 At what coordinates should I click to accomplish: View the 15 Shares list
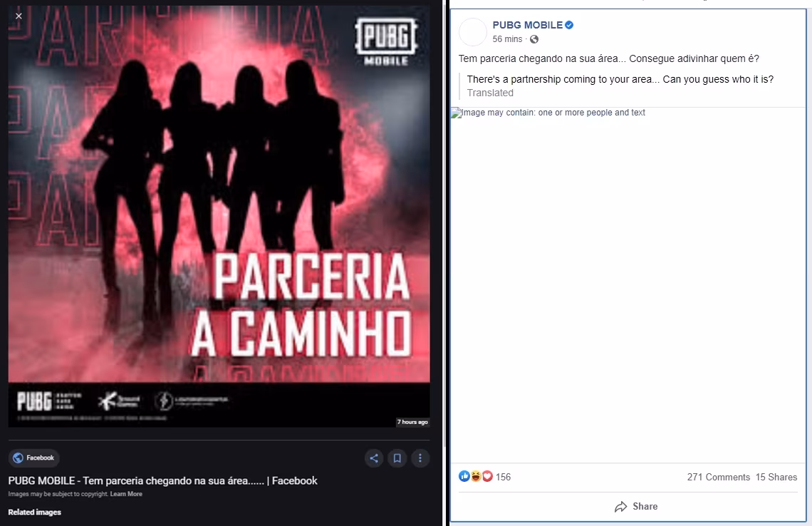pyautogui.click(x=776, y=477)
